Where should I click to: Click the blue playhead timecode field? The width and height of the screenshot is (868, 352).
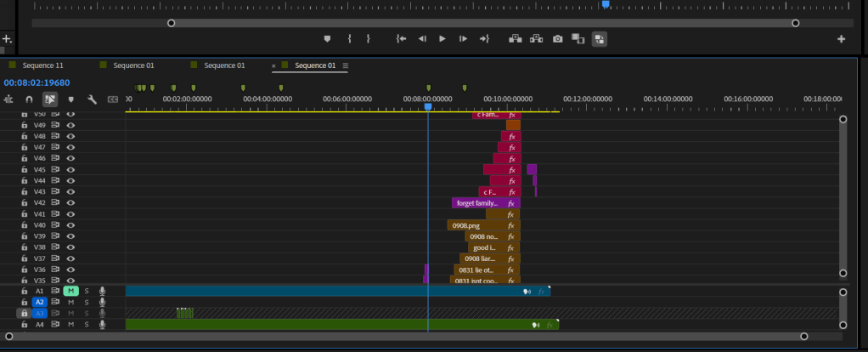(x=37, y=82)
